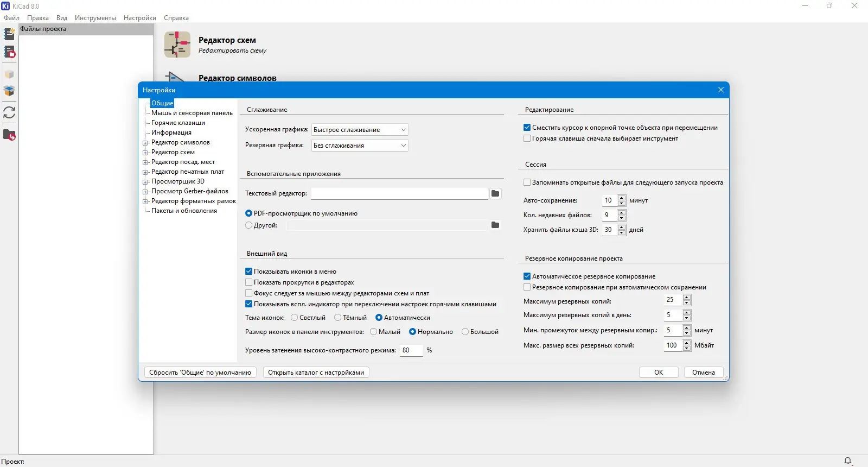This screenshot has width=868, height=467.
Task: Click 'Открыть каталог с настройками' button
Action: pos(316,373)
